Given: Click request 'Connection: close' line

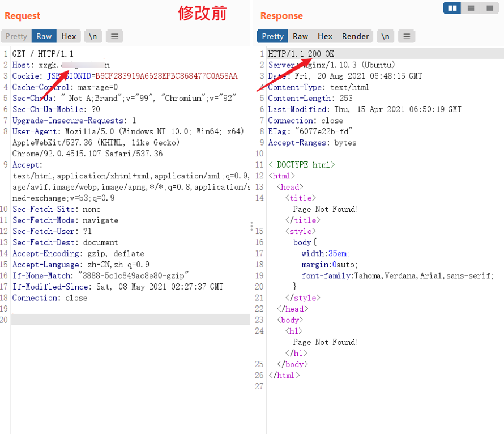Looking at the screenshot, I should 50,297.
